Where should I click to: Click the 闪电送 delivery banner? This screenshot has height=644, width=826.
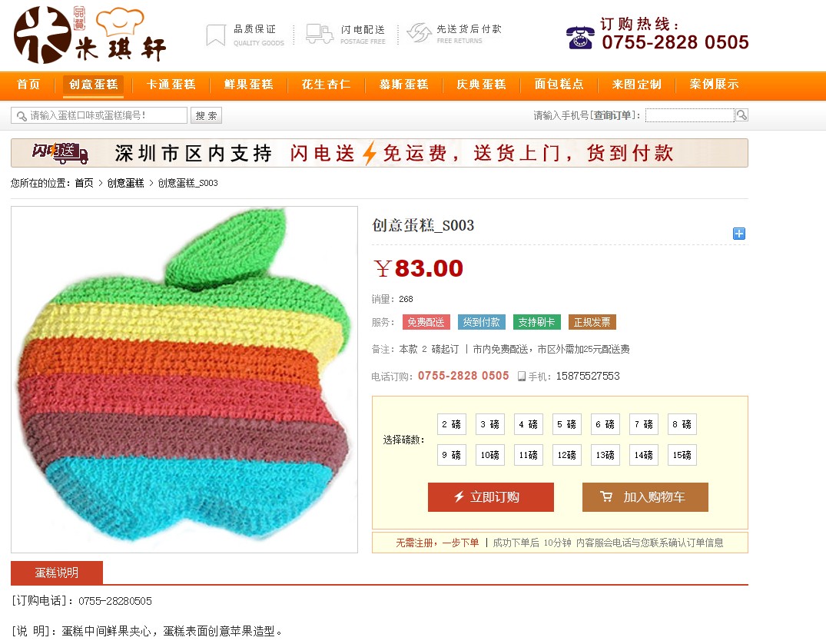point(380,154)
